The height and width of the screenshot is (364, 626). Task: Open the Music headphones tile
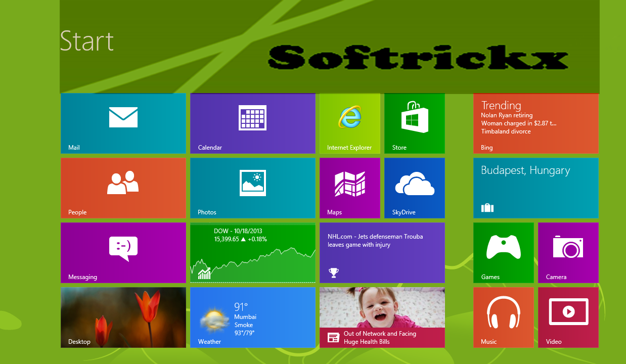click(504, 317)
